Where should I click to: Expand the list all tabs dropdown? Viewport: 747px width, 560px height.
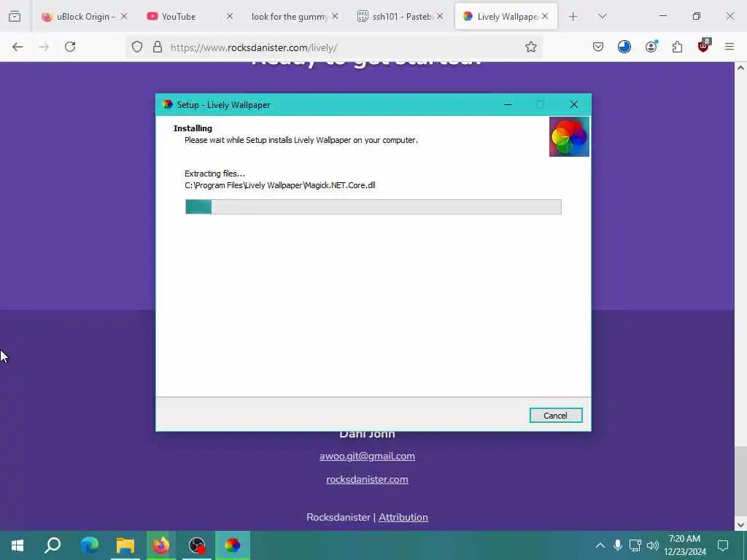tap(602, 16)
